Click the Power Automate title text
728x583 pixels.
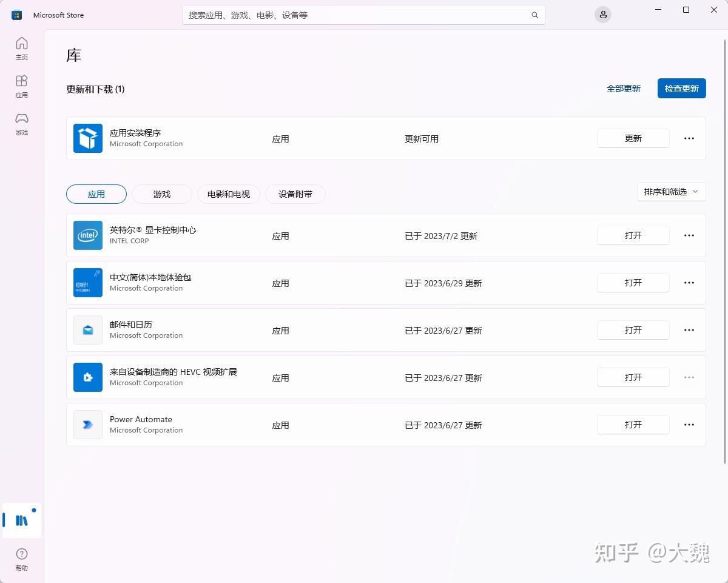click(141, 419)
